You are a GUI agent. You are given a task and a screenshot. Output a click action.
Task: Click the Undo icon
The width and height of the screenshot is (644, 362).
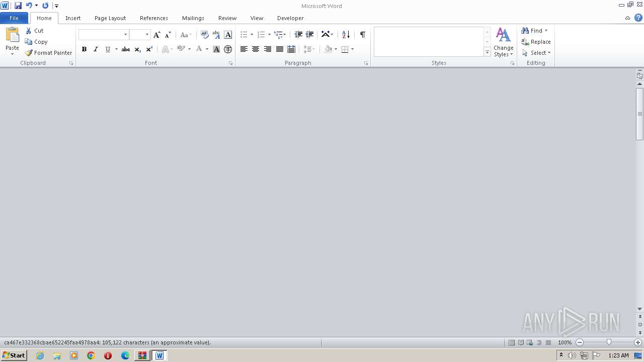tap(29, 6)
